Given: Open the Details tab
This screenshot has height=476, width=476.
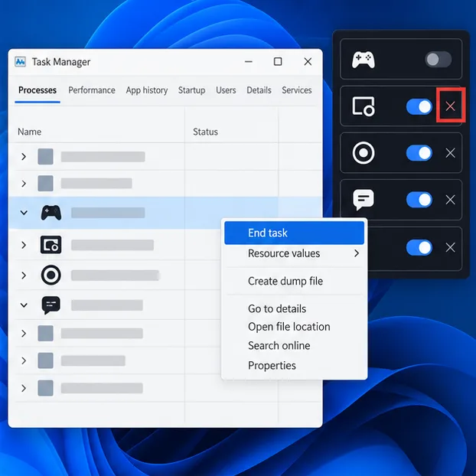Looking at the screenshot, I should 259,90.
